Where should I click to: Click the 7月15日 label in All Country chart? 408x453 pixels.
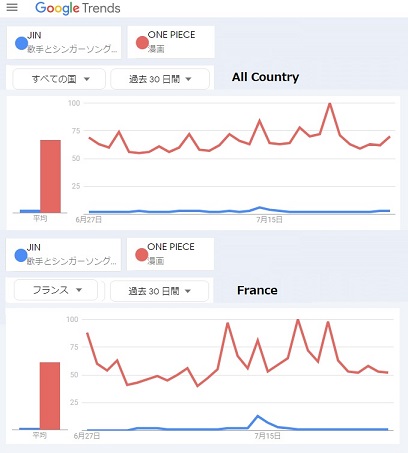[269, 220]
